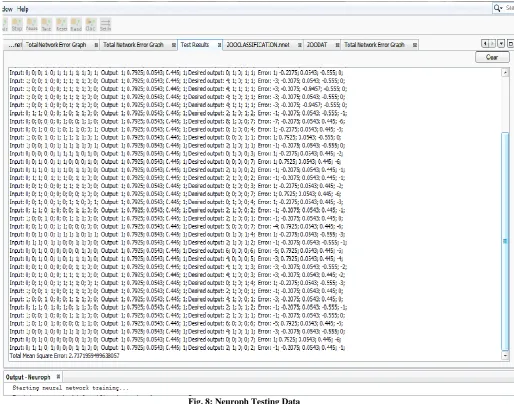Click the Clear button
514x404 pixels.
[492, 57]
